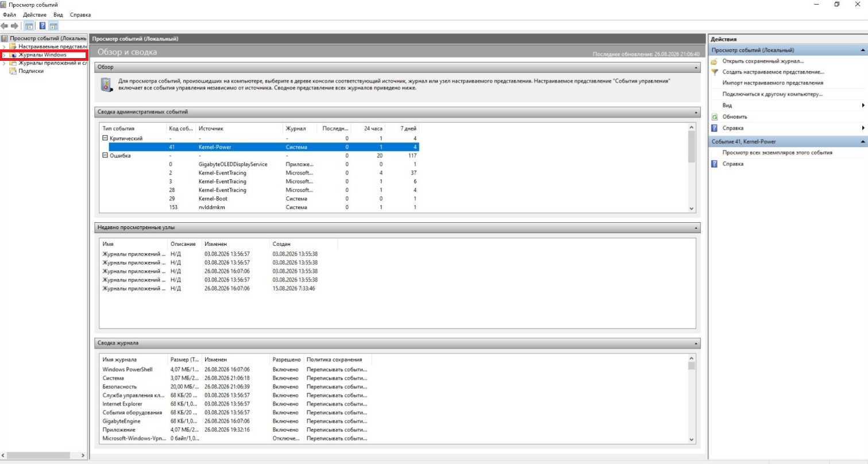Collapse Недавно просмотренные узлы section
868x464 pixels.
point(697,228)
